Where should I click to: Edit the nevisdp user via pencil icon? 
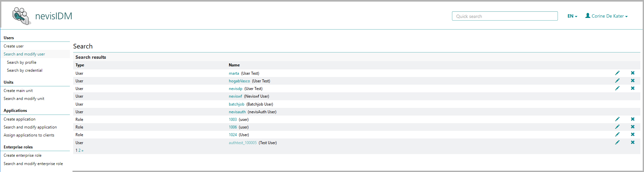617,88
